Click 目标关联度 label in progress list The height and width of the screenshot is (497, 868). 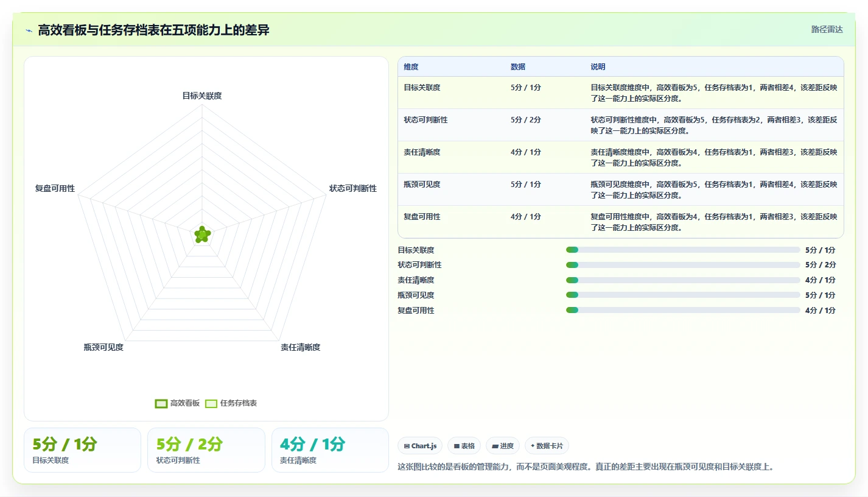pos(416,250)
